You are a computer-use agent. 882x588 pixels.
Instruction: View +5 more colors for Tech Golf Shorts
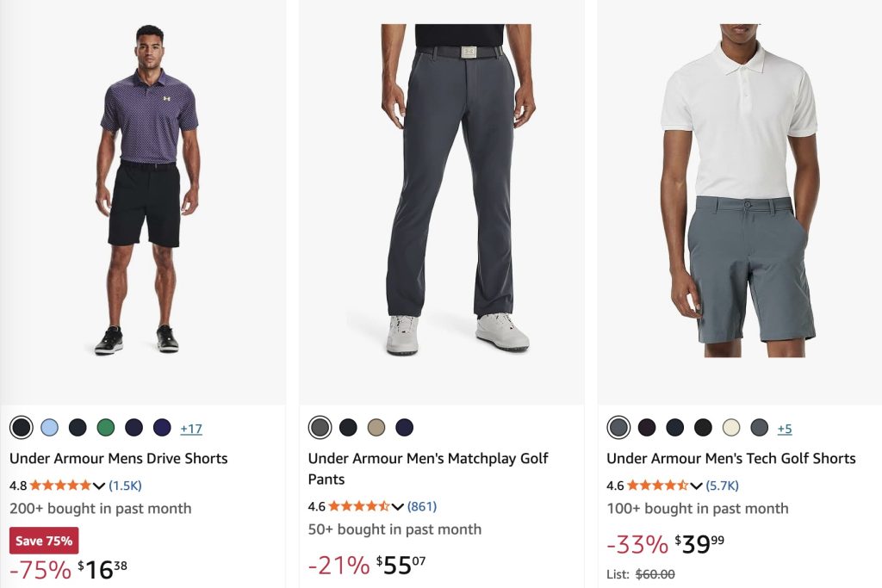pos(785,428)
